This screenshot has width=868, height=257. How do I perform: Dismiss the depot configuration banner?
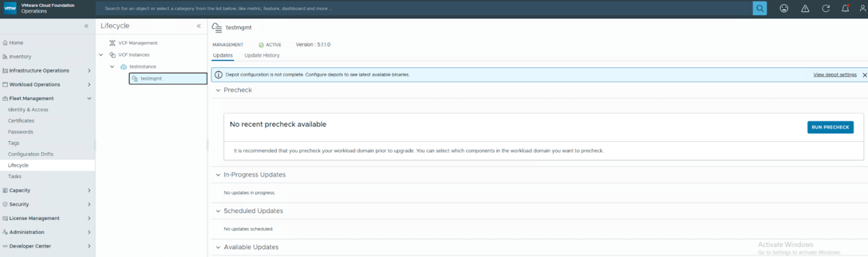[x=864, y=75]
